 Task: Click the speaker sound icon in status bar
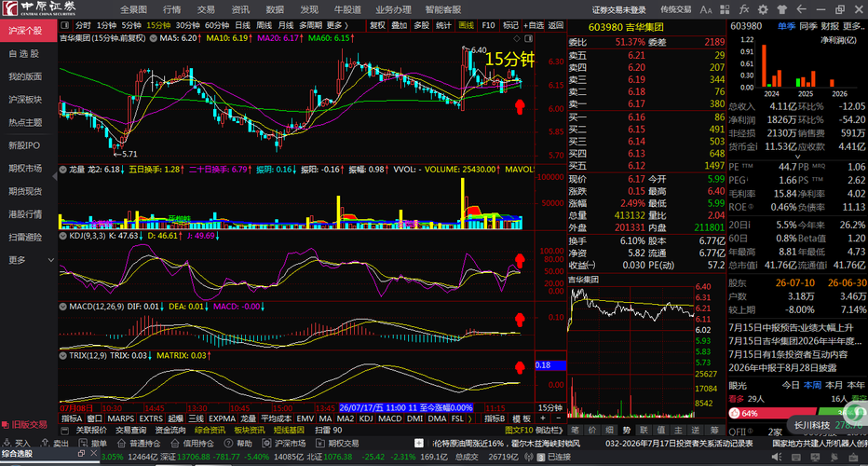(777, 457)
